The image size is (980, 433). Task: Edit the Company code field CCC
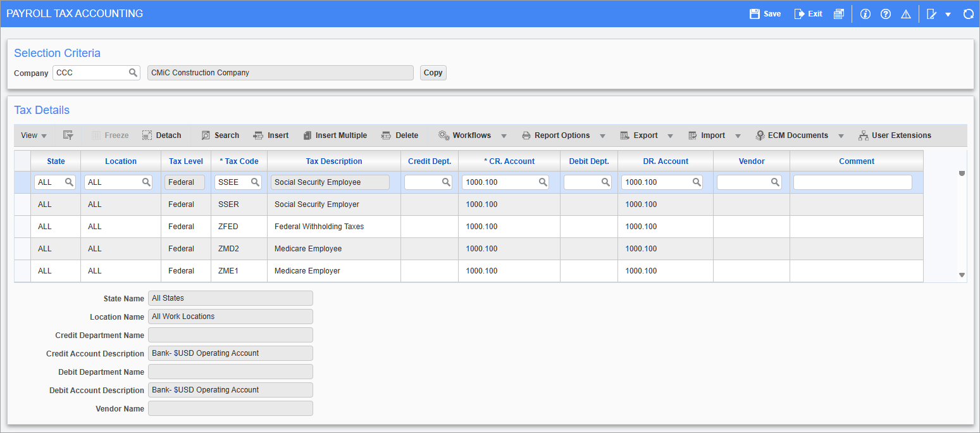[90, 73]
